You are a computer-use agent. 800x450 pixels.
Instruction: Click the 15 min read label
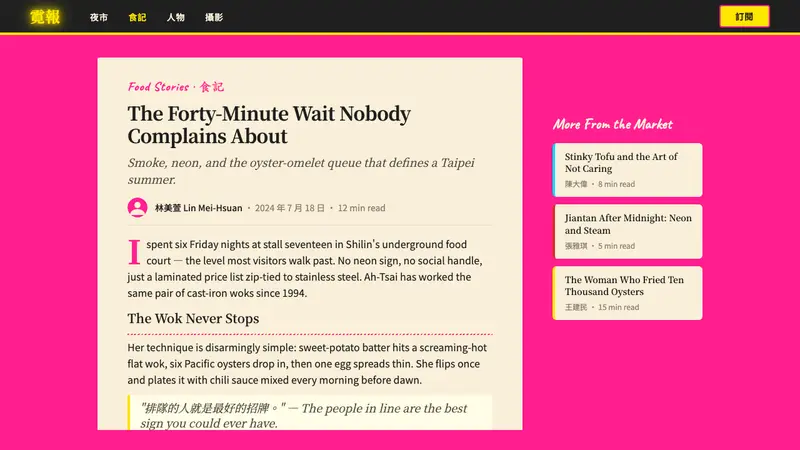(618, 307)
